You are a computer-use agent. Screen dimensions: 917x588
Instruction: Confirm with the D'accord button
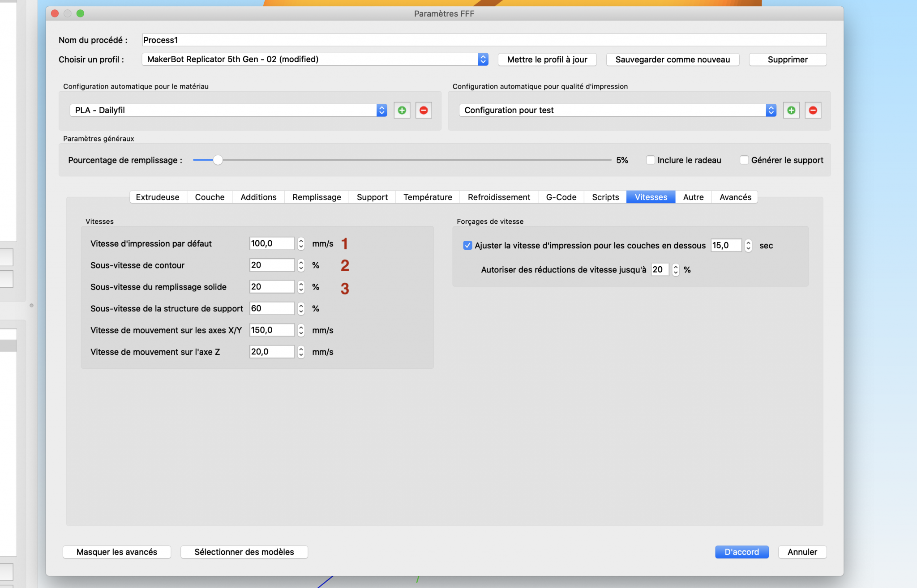(741, 552)
